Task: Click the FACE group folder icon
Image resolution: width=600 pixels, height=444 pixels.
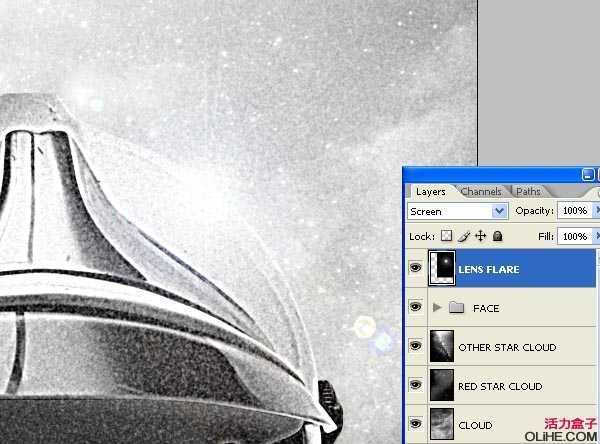Action: pos(457,308)
